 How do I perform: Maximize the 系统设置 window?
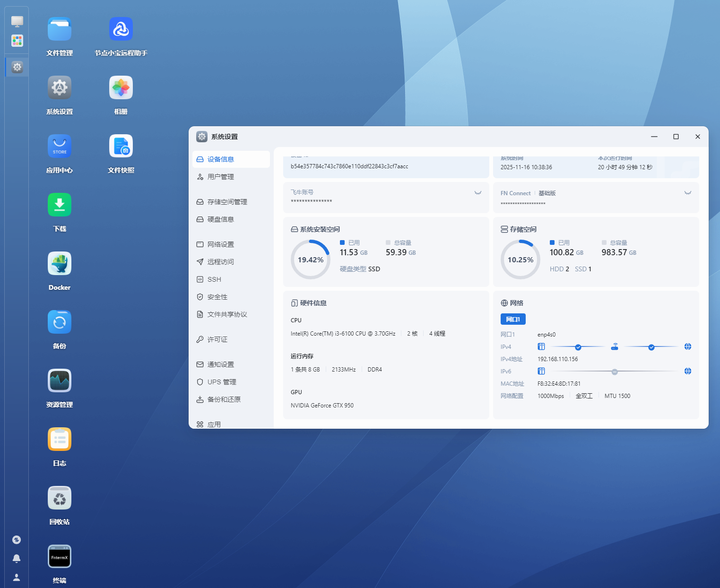tap(676, 137)
